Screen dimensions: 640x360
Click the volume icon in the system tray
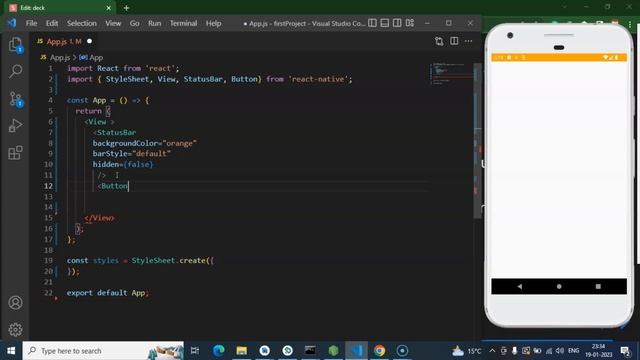click(x=560, y=351)
